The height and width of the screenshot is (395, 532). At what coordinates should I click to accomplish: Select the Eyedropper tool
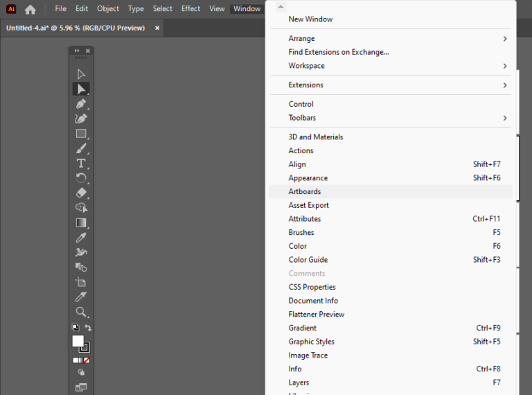point(81,238)
